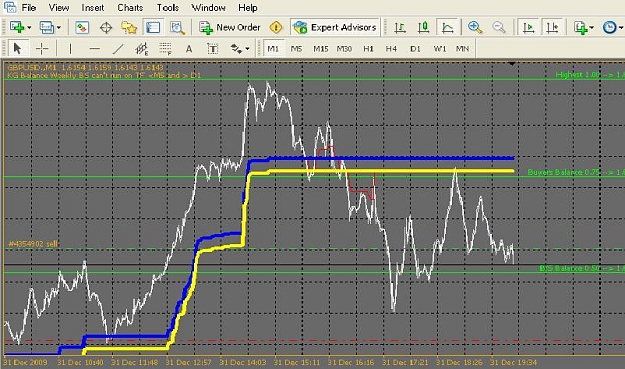Viewport: 625px width, 369px height.
Task: Toggle Chart Shift from right border
Action: pos(552,27)
